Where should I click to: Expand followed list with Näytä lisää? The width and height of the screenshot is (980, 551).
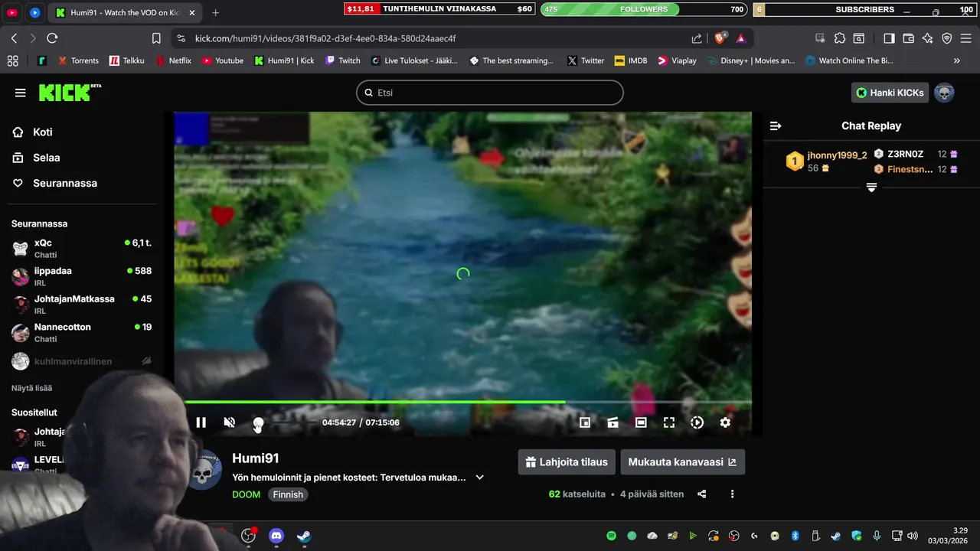pyautogui.click(x=31, y=388)
